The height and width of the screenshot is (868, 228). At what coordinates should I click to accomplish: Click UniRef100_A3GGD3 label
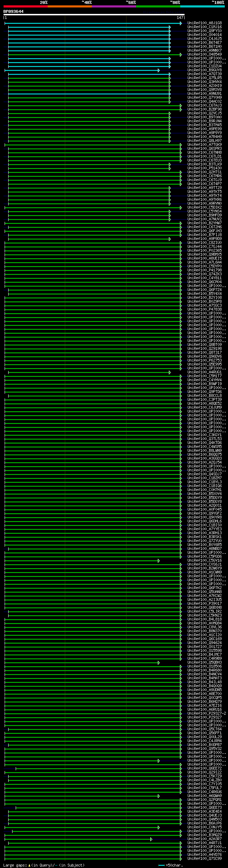(204, 459)
